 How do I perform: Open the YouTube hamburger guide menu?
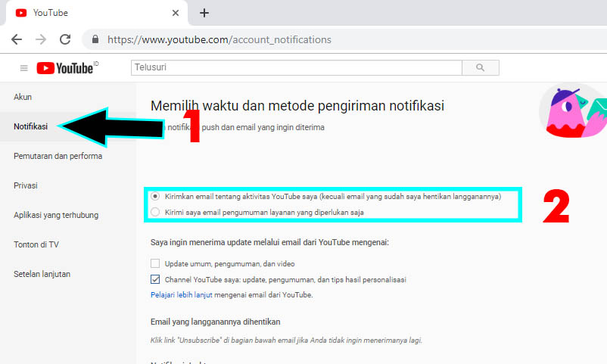click(x=24, y=68)
